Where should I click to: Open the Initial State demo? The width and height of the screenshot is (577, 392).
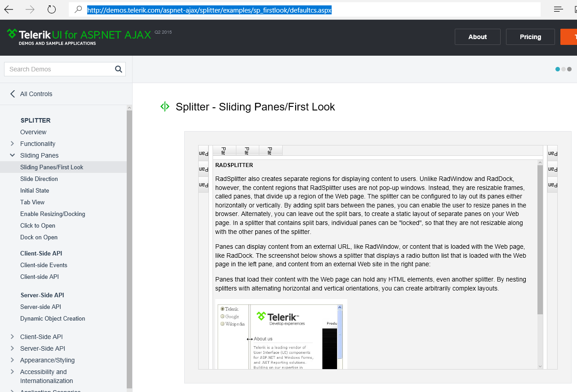[35, 190]
